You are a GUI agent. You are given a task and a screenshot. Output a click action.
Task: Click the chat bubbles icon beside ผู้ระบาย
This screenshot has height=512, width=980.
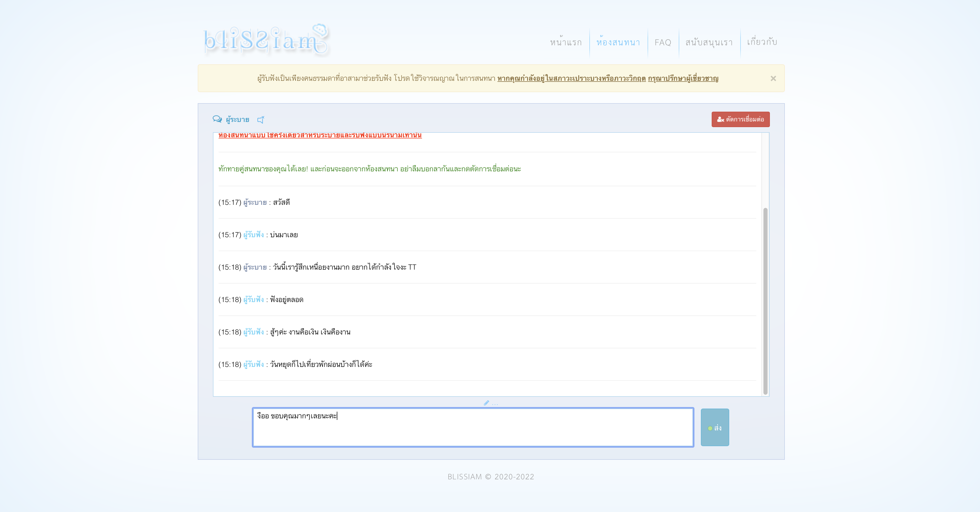[217, 119]
